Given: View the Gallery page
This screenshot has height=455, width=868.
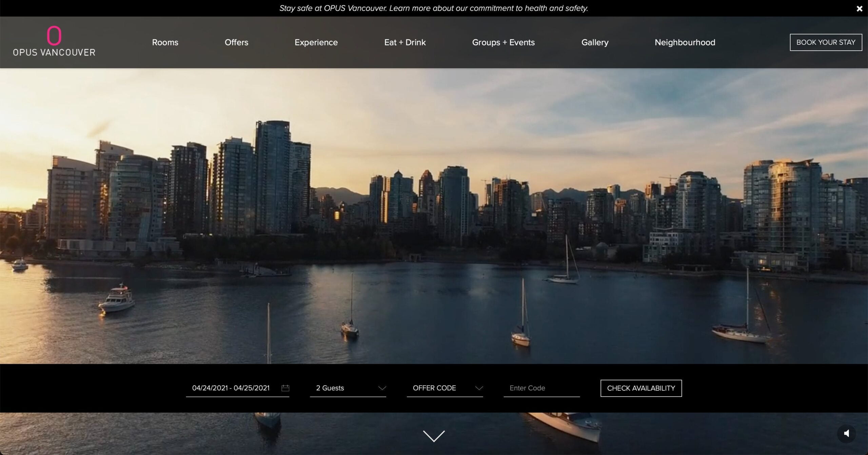Looking at the screenshot, I should [x=595, y=42].
